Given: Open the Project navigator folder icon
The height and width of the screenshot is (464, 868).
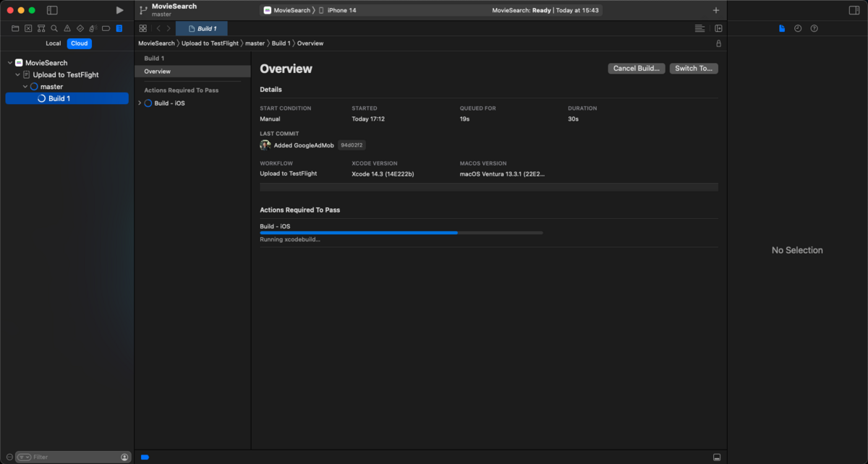Looking at the screenshot, I should (x=15, y=28).
